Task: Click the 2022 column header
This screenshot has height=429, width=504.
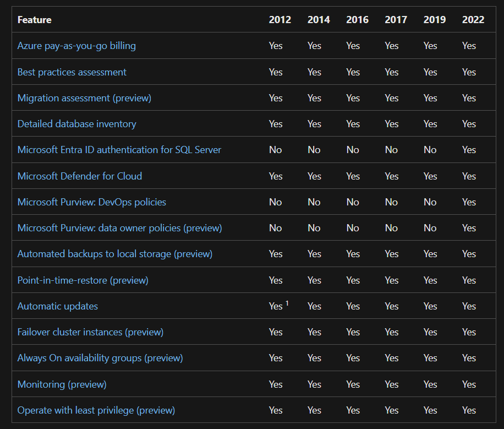Action: coord(473,20)
